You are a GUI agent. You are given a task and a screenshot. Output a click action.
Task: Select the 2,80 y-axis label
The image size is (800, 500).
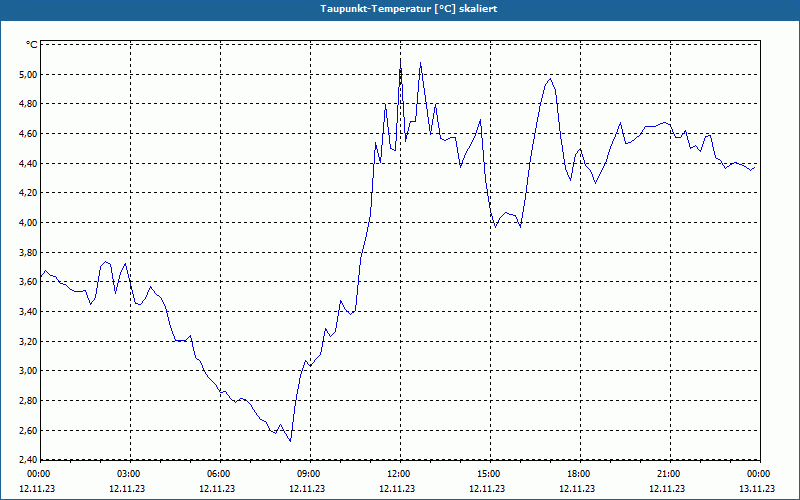29,401
